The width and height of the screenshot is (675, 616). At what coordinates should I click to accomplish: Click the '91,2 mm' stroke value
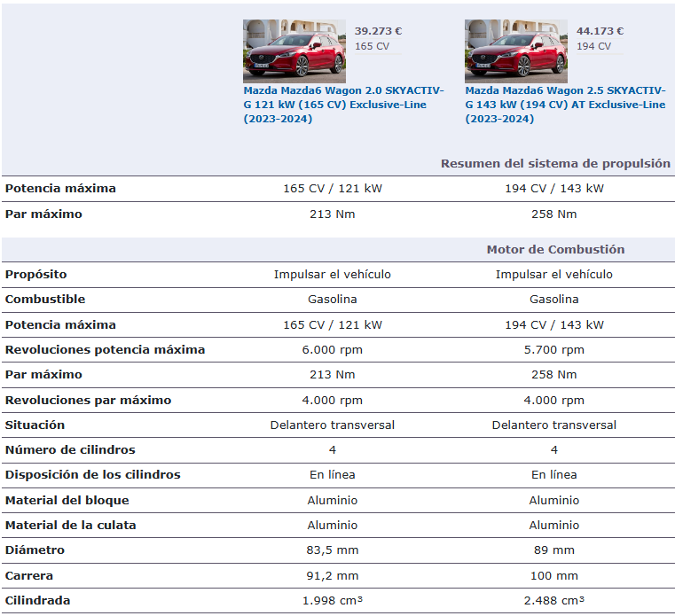[333, 576]
